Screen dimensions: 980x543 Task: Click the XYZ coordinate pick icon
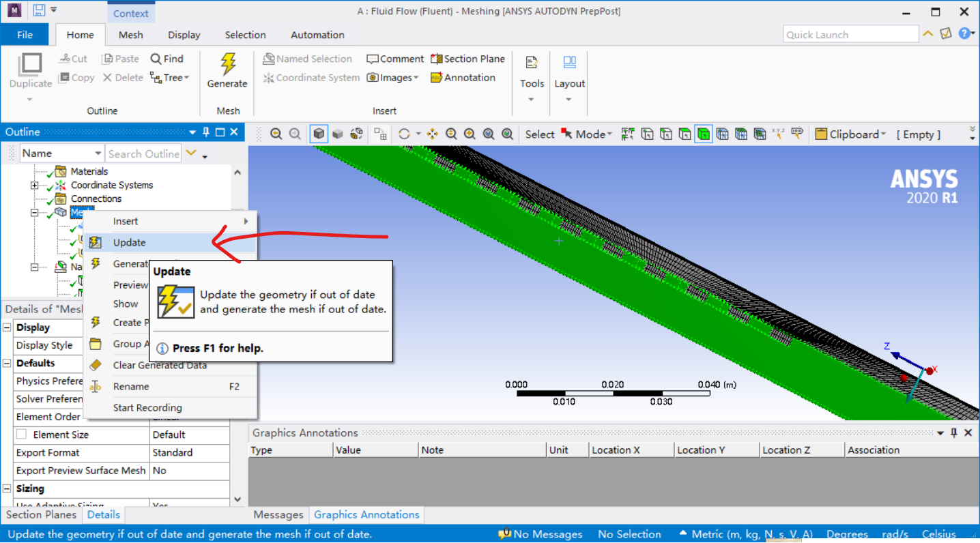coord(778,134)
